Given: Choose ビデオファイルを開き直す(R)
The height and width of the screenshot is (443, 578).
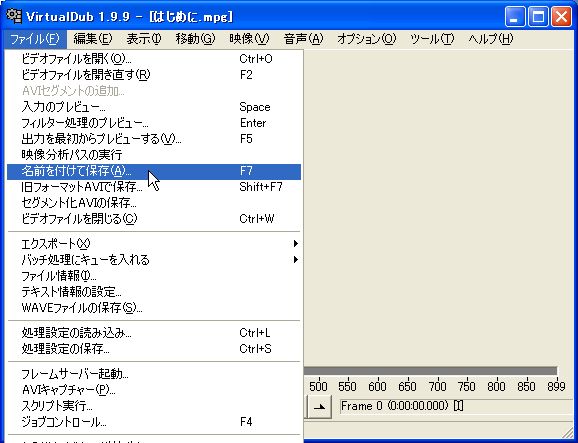Looking at the screenshot, I should click(x=154, y=75).
